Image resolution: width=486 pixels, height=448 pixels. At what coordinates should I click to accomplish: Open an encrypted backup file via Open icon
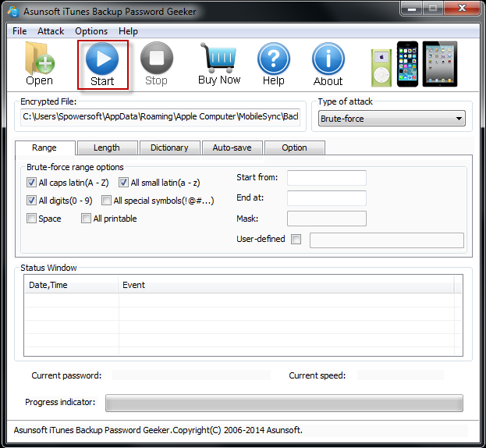(40, 64)
